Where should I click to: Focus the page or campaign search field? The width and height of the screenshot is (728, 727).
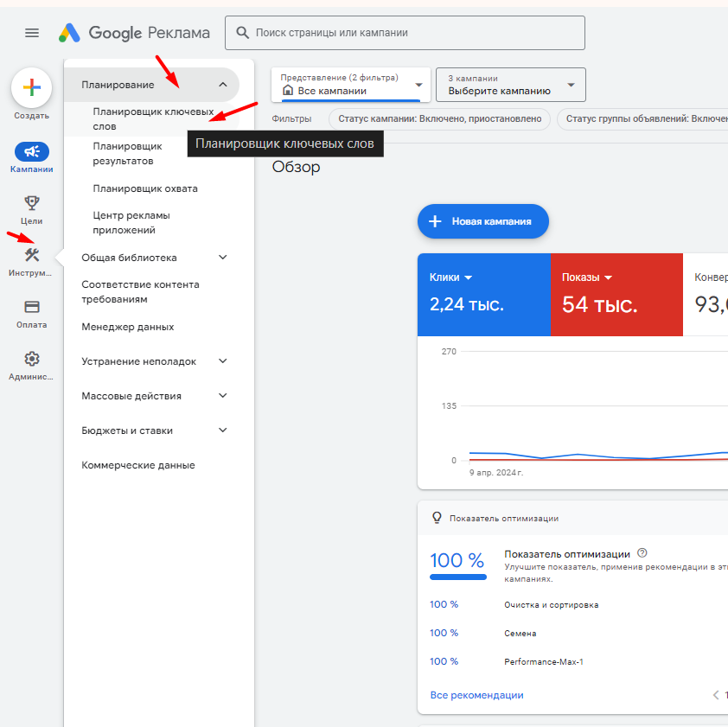[x=405, y=33]
